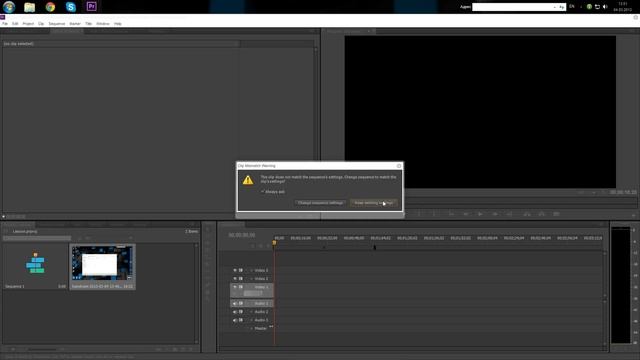The width and height of the screenshot is (640, 360).
Task: Click the No clip selected label
Action: (x=19, y=44)
